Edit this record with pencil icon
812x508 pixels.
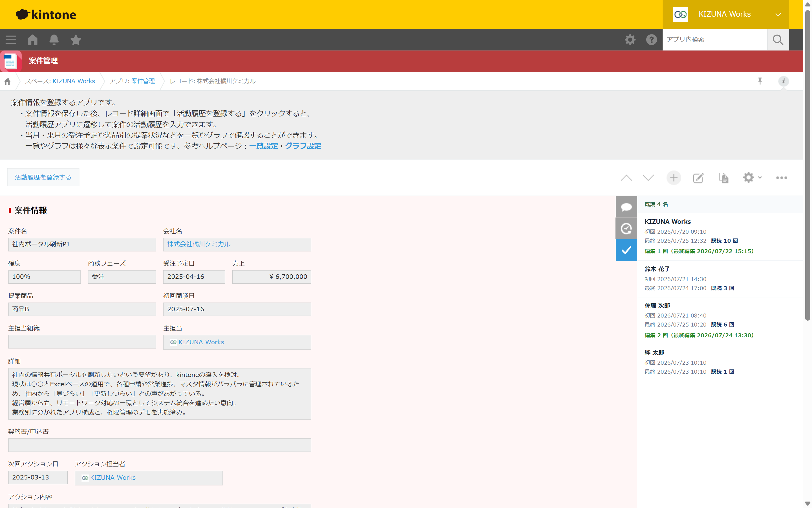point(698,178)
